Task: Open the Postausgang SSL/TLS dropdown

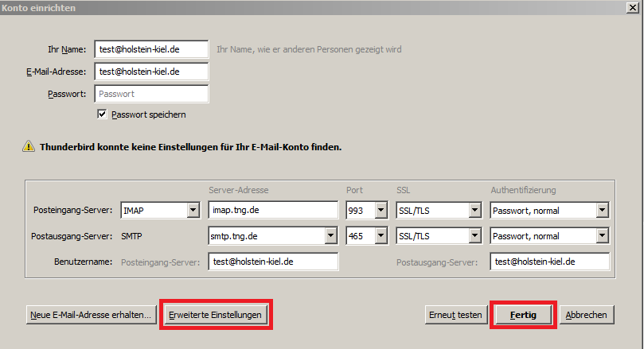Action: (475, 236)
